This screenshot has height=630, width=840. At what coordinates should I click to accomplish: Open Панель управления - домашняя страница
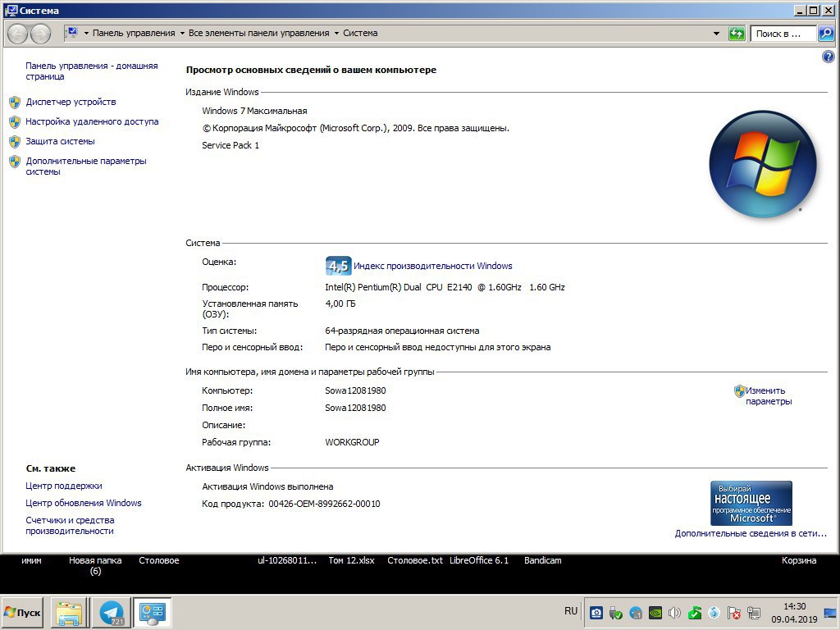pyautogui.click(x=92, y=71)
